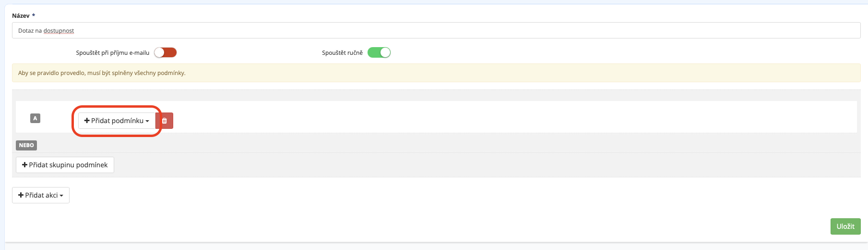The width and height of the screenshot is (868, 250).
Task: Delete condition group A with trash icon
Action: tap(165, 121)
